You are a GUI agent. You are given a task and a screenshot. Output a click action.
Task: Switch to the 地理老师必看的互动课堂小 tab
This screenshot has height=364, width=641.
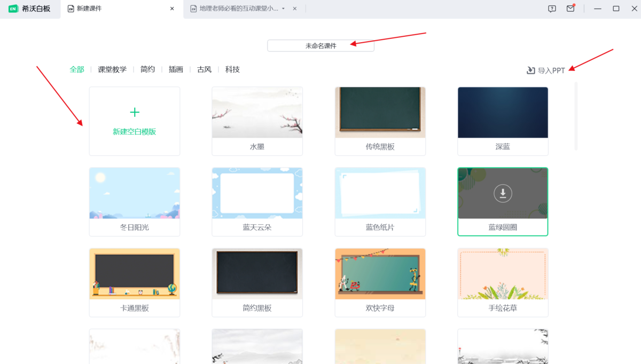pos(244,9)
